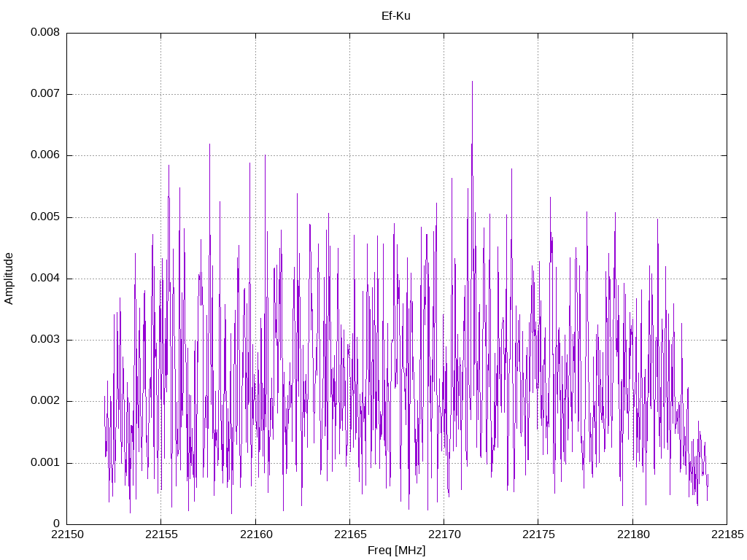Click the y-axis tick value 0.001
Screen dimensions: 747x560
[45, 463]
